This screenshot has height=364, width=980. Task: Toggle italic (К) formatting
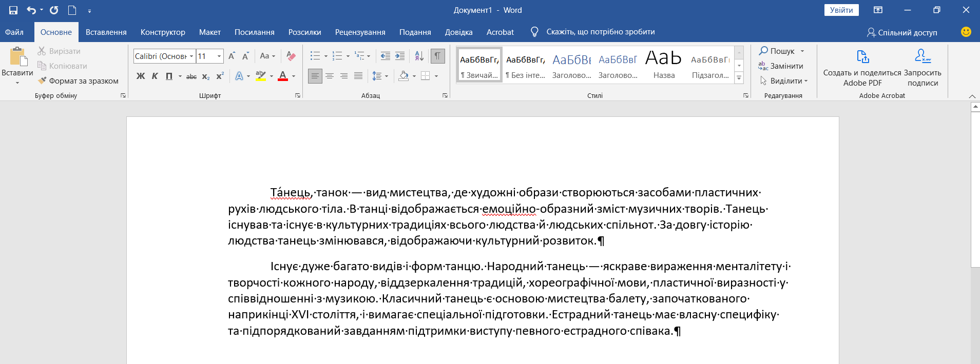tap(155, 76)
